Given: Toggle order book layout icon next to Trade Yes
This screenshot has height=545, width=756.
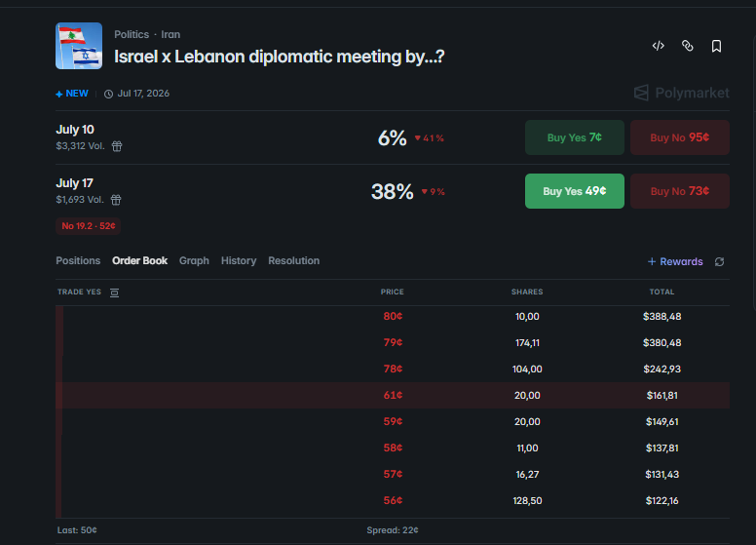Looking at the screenshot, I should pos(114,292).
